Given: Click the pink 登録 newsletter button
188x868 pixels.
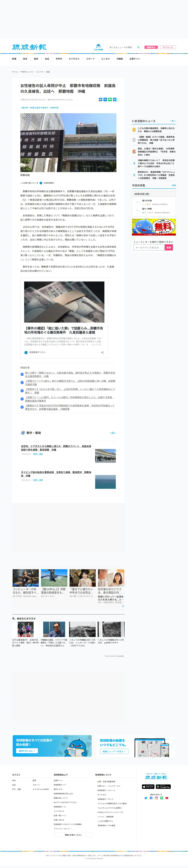Looking at the screenshot, I should [x=169, y=247].
